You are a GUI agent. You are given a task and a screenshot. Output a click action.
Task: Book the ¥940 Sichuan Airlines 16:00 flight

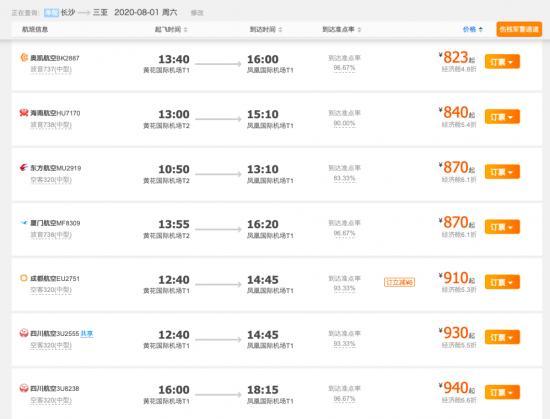click(x=502, y=392)
